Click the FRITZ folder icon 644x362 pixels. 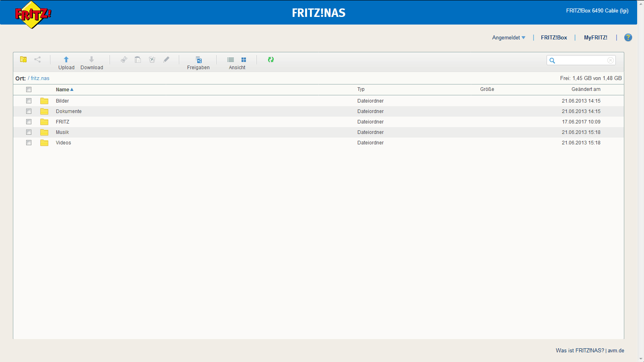tap(44, 122)
